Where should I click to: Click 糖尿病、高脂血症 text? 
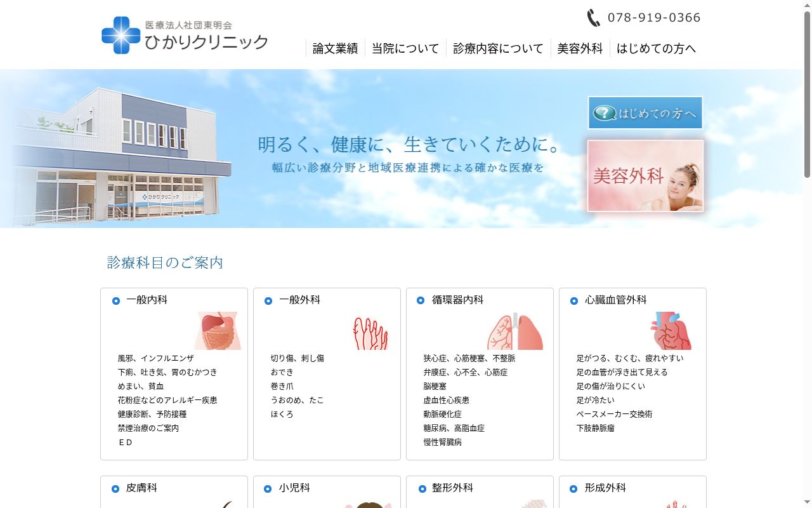click(x=454, y=428)
